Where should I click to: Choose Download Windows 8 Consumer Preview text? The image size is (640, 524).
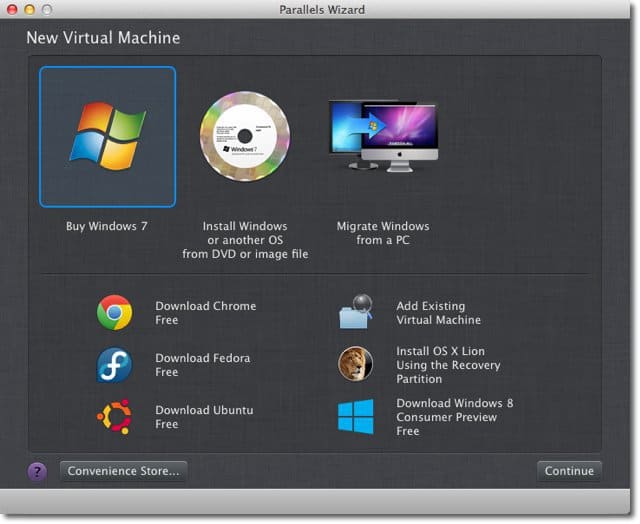pyautogui.click(x=455, y=417)
